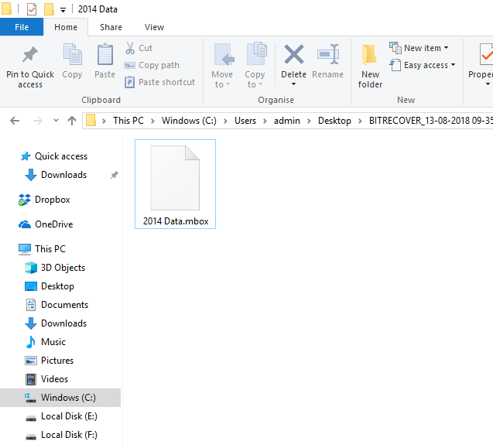The width and height of the screenshot is (493, 448).
Task: Click Pin to Quick access icon
Action: (30, 55)
